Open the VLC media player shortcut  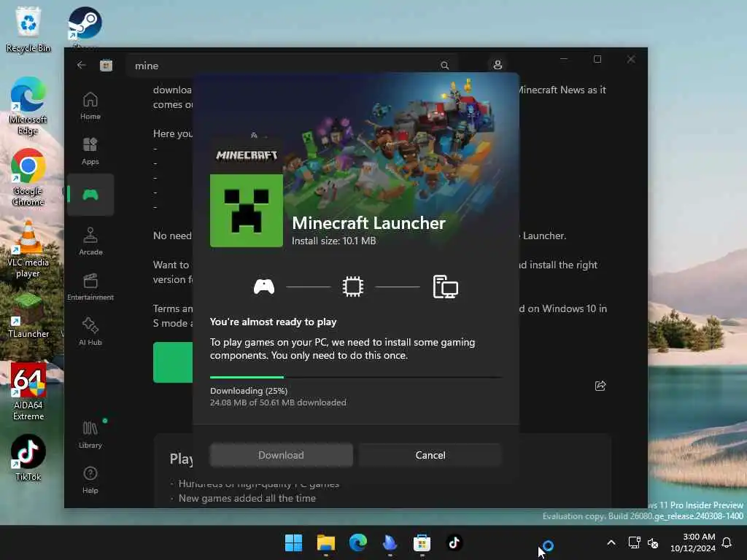point(28,249)
